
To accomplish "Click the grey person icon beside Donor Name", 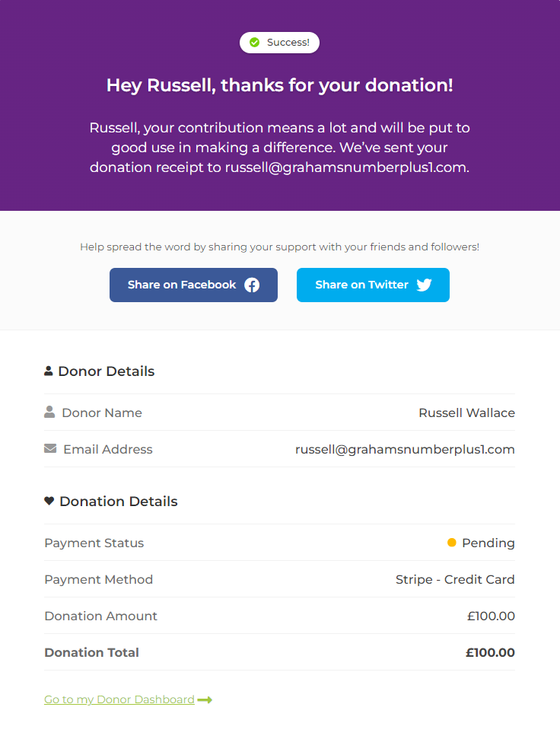I will [49, 413].
